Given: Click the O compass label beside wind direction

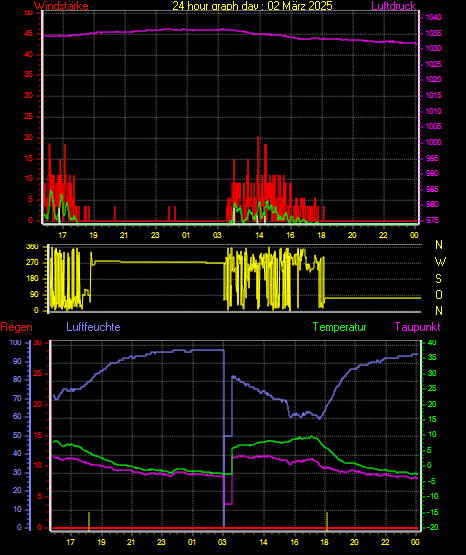Looking at the screenshot, I should (x=439, y=294).
